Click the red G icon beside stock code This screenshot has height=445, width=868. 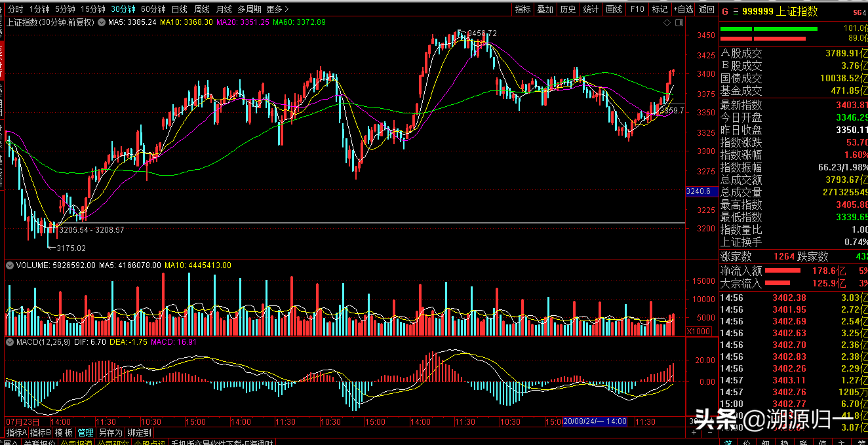point(724,11)
